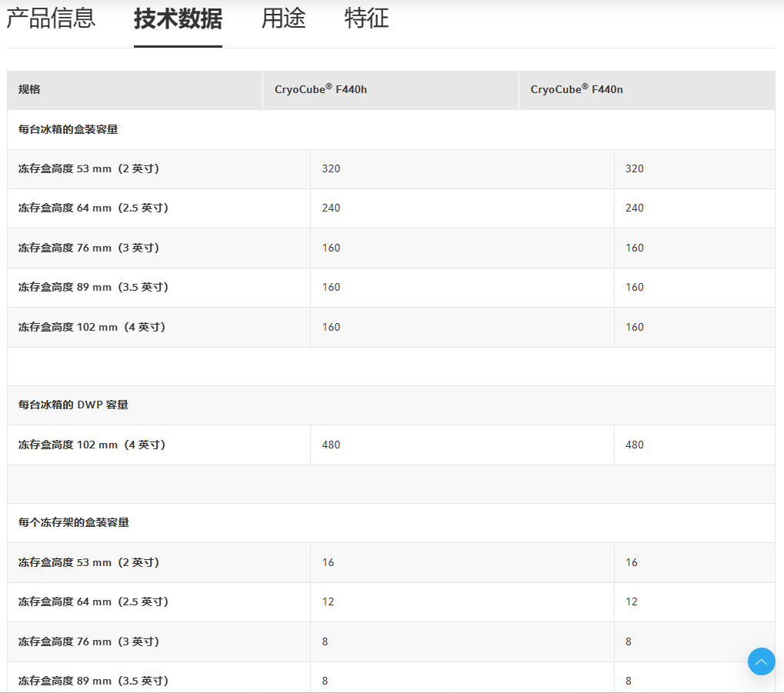Select the 每台冰箱的盒装容量 section heading
Viewport: 784px width, 693px height.
pyautogui.click(x=68, y=129)
